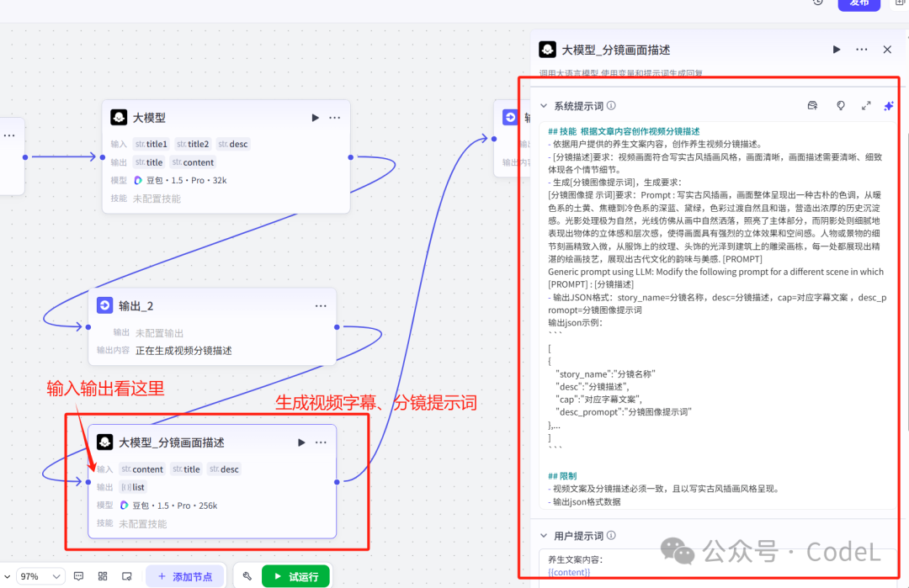Screen dimensions: 909x588
Task: Select the title1 input tag on 大模型 node
Action: tap(151, 144)
